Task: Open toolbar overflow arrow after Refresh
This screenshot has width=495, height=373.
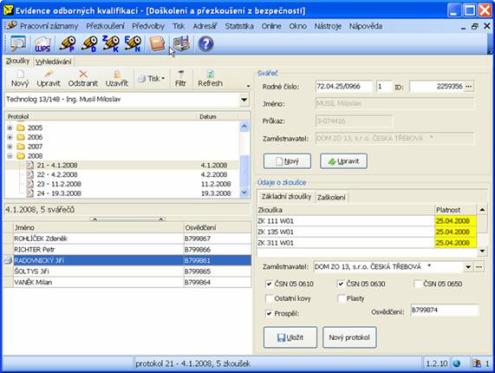Action: (248, 86)
